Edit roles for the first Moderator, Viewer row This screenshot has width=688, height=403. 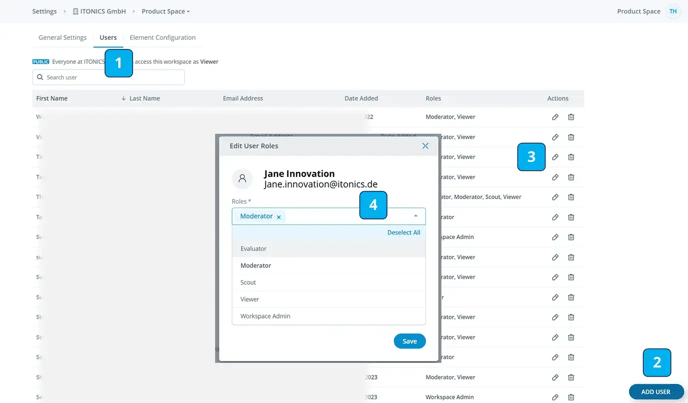[x=555, y=117]
